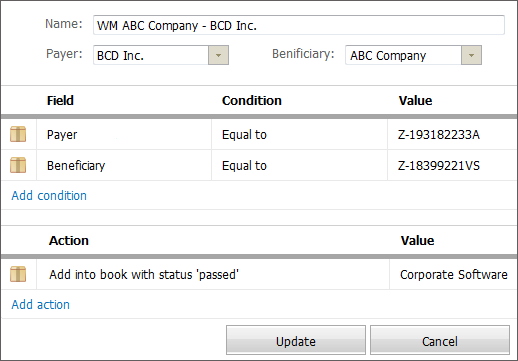Click the value Z-193182233A
518x361 pixels.
439,135
